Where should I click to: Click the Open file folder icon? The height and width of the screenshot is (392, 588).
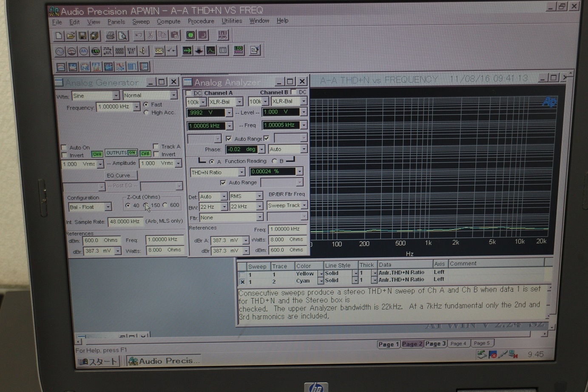coord(71,35)
